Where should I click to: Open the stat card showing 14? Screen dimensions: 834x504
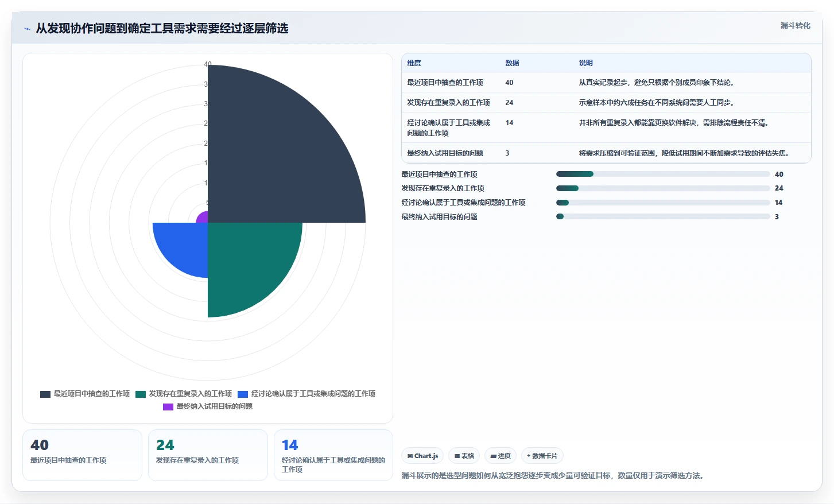[333, 455]
